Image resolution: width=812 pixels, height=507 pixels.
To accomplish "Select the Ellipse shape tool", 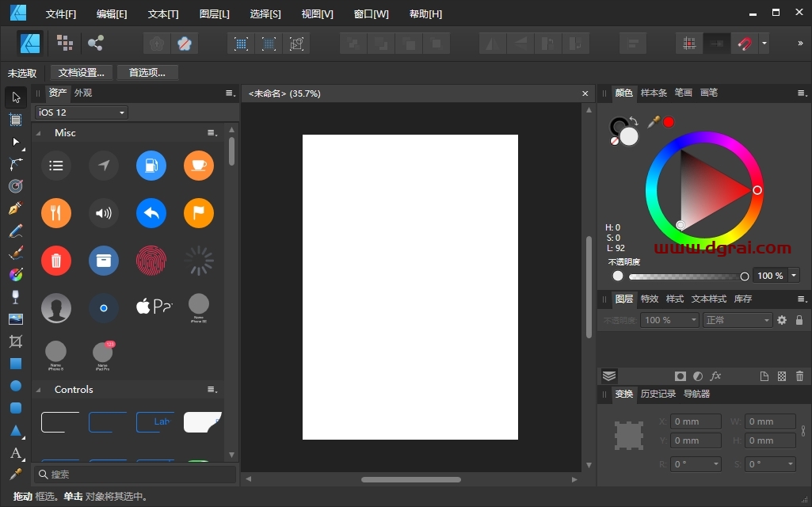I will click(16, 386).
